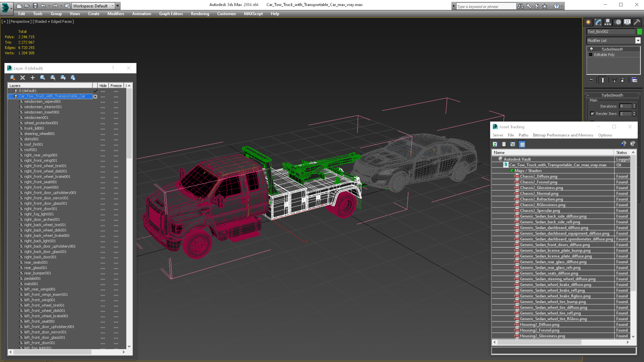Toggle Hide for Car_Tow_Truck_with_Transportable_Car layer

click(103, 97)
